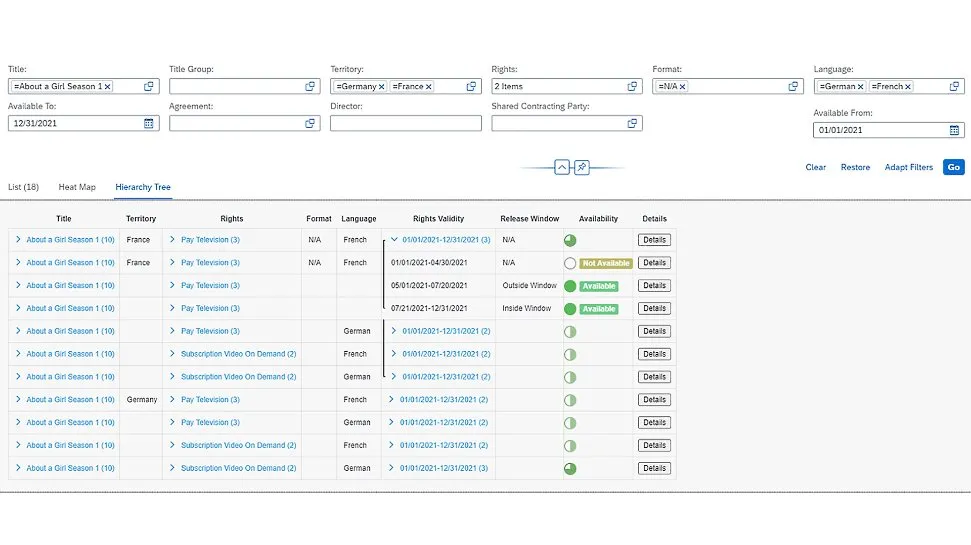971x545 pixels.
Task: Remove the French token from Language filter
Action: pos(908,87)
